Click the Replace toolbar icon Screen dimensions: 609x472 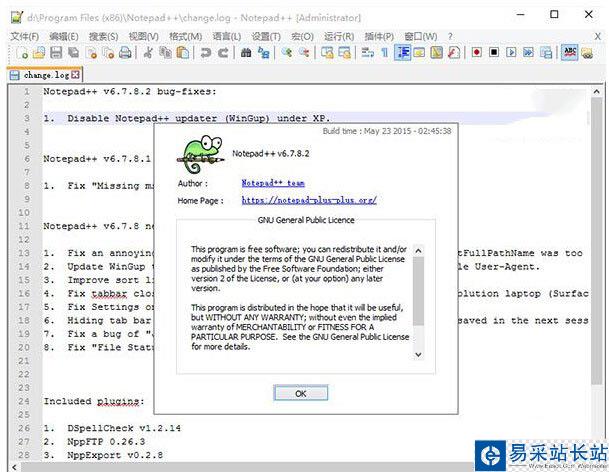coord(263,52)
